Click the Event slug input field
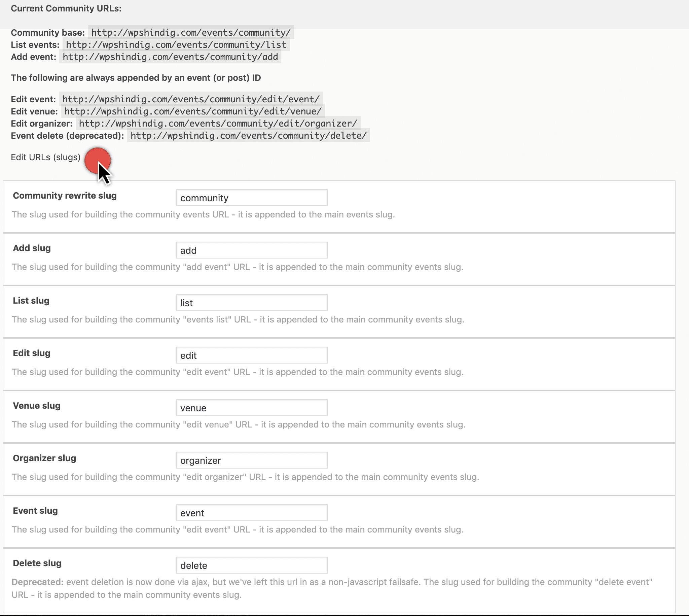689x616 pixels. [x=252, y=513]
